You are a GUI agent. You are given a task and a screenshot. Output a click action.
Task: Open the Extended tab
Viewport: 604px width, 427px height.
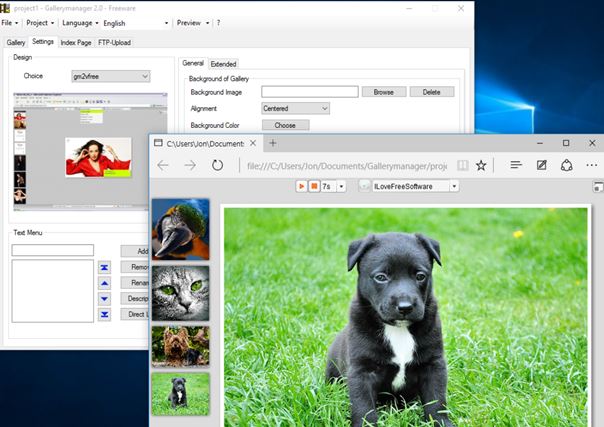click(x=223, y=64)
